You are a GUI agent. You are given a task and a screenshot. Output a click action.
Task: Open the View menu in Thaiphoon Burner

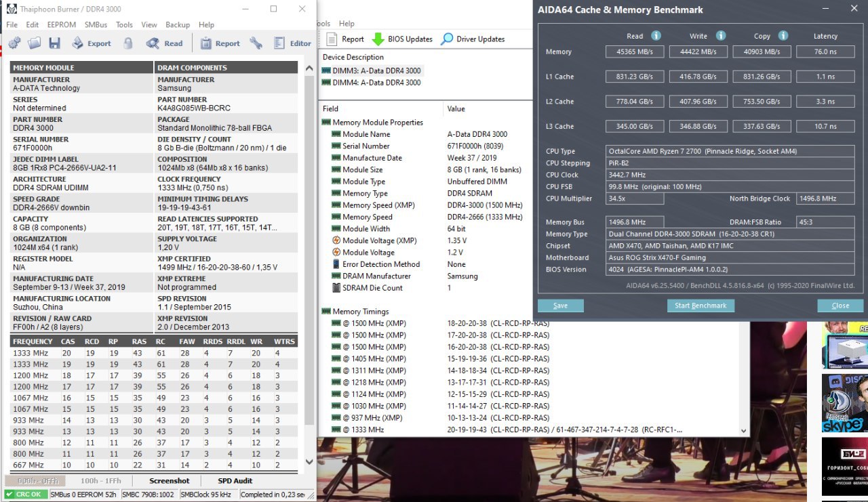[x=149, y=24]
